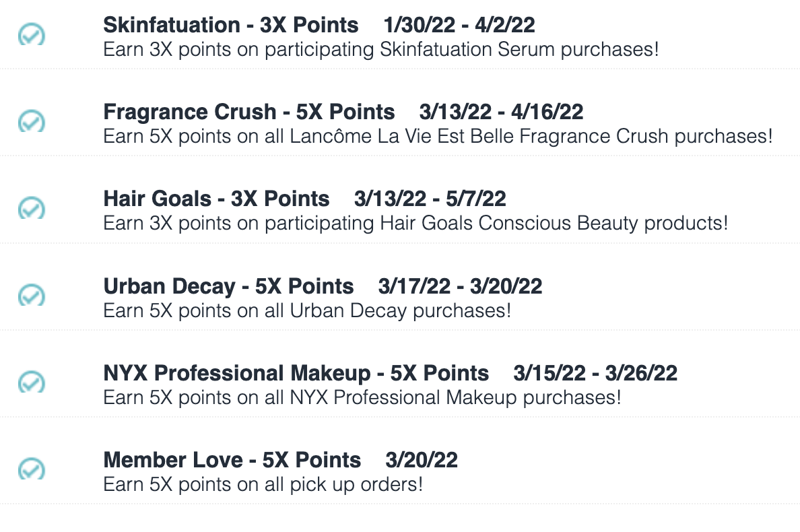800x532 pixels.
Task: Click the 3/17/22 - 3/20/22 date range
Action: click(x=460, y=286)
